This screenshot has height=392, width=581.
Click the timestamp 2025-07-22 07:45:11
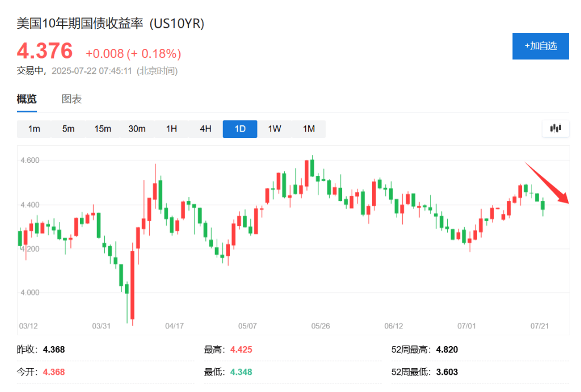point(91,71)
